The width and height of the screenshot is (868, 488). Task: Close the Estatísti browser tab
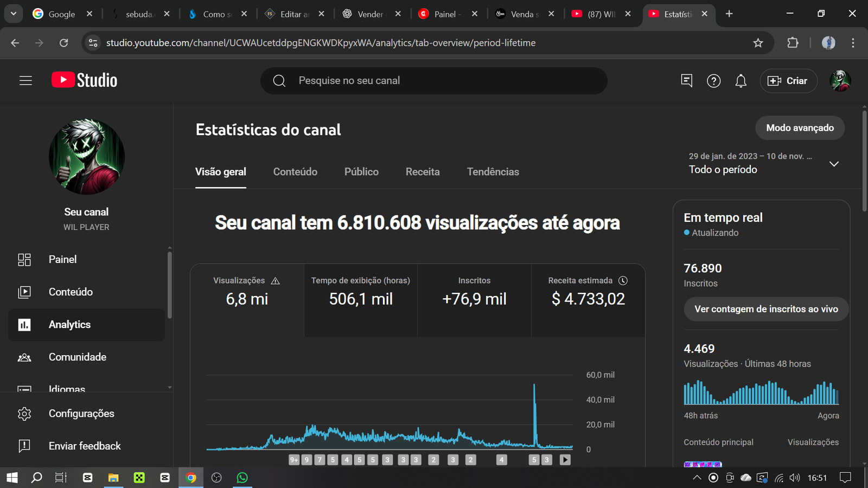[x=704, y=14]
